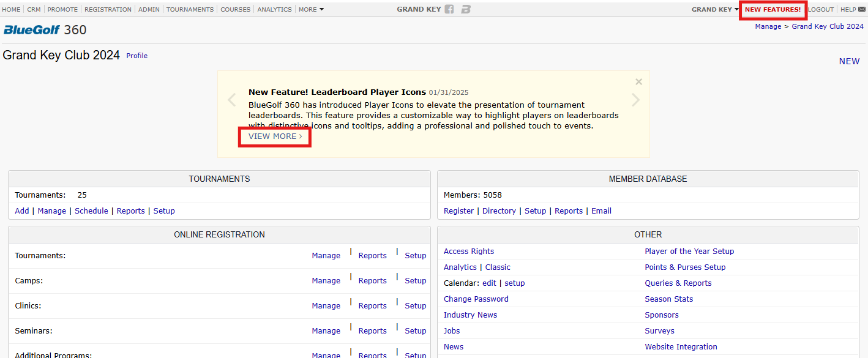Open the ADMIN menu
The image size is (868, 358).
pyautogui.click(x=149, y=10)
